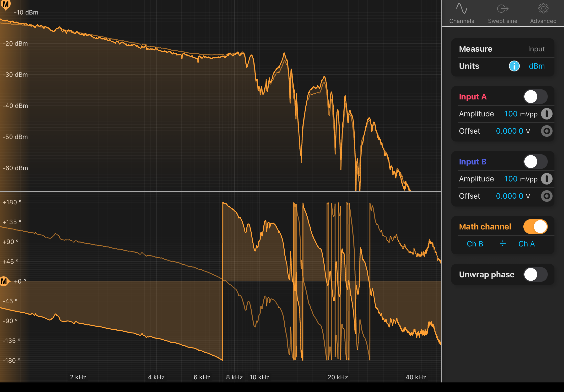Select Ch B math operand
This screenshot has height=392, width=564.
point(475,244)
